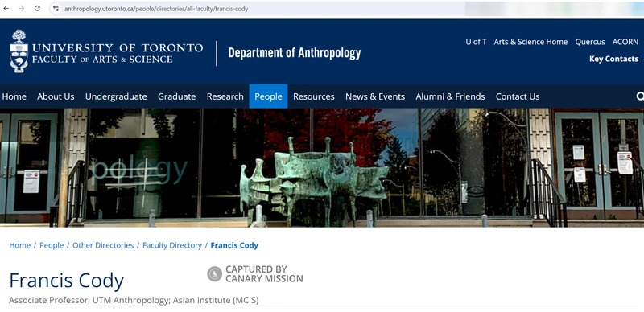This screenshot has width=644, height=312.
Task: Open the Resources menu
Action: click(x=313, y=96)
